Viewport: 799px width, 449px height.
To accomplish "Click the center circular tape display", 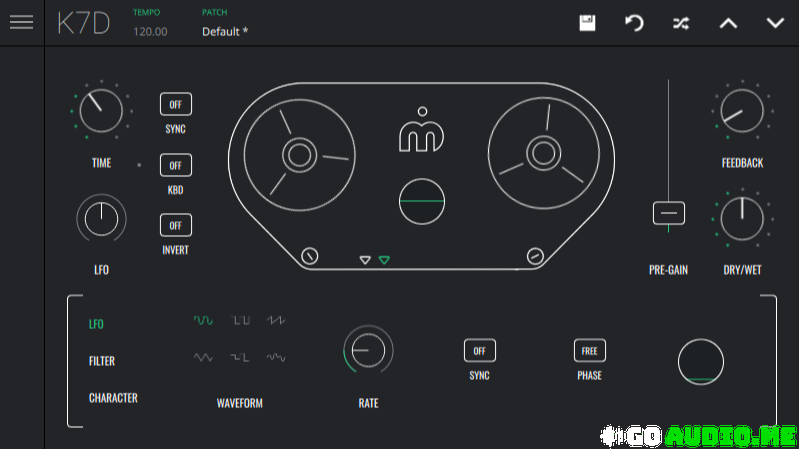I will (421, 202).
